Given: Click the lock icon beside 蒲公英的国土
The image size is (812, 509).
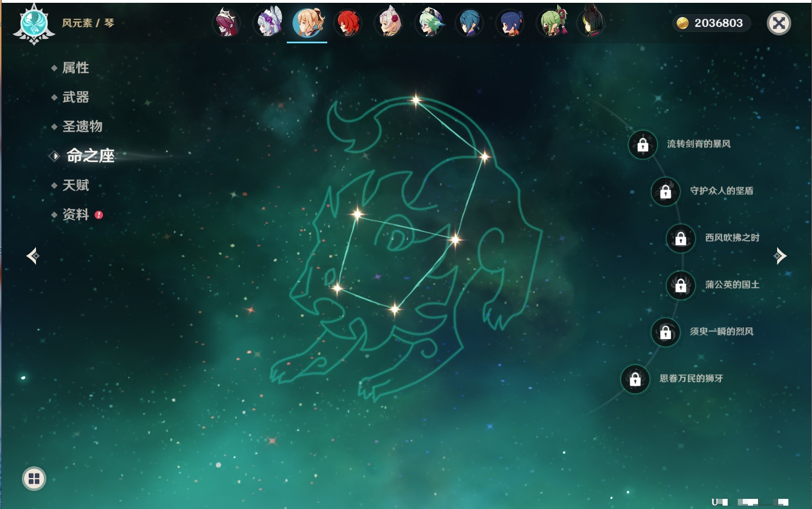Looking at the screenshot, I should (681, 285).
